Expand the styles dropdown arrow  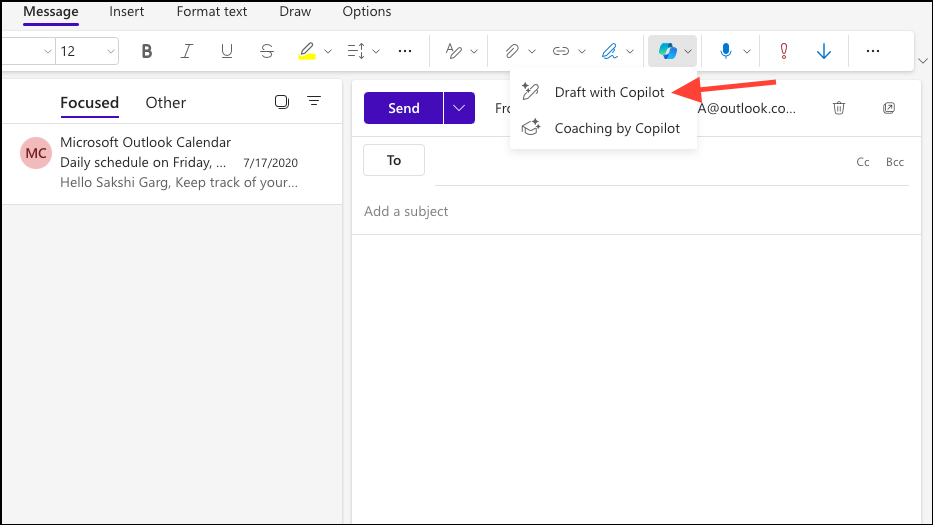(474, 52)
